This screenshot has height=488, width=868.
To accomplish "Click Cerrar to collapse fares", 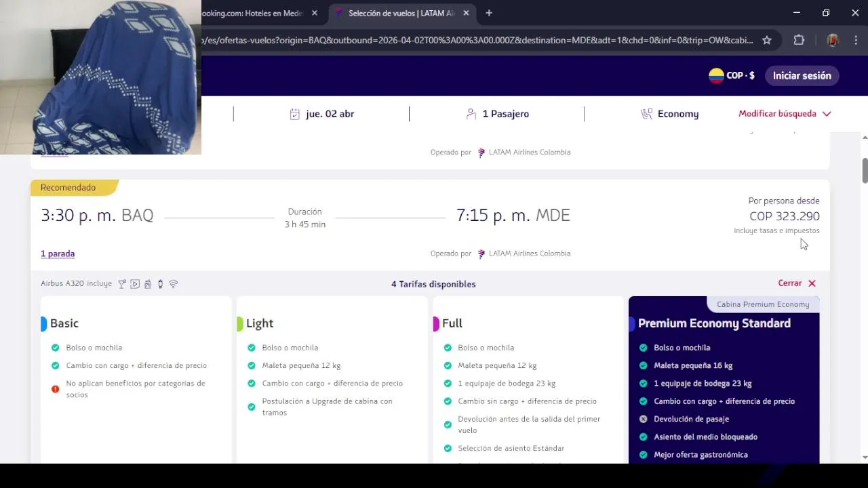I will pyautogui.click(x=790, y=283).
